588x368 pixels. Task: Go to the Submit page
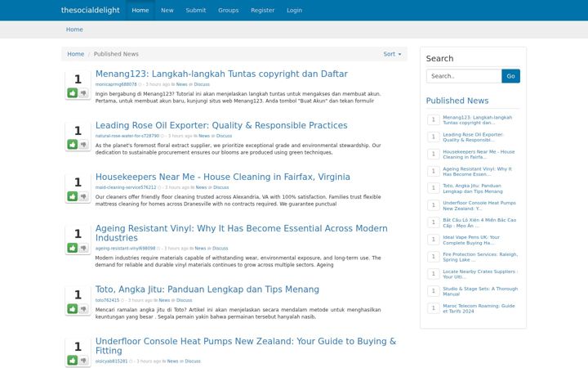(196, 10)
